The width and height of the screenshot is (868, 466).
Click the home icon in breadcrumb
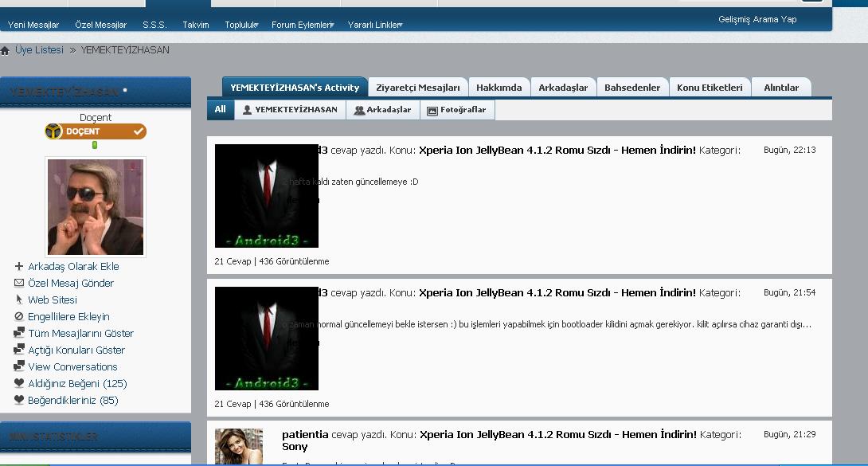coord(5,51)
